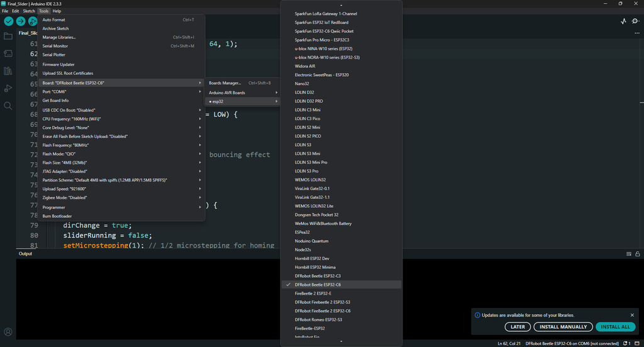This screenshot has height=347, width=644.
Task: Open the File menu
Action: tap(5, 11)
